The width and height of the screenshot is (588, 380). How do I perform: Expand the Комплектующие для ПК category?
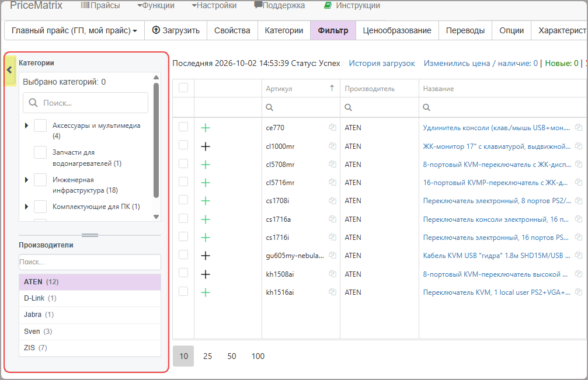[x=26, y=207]
